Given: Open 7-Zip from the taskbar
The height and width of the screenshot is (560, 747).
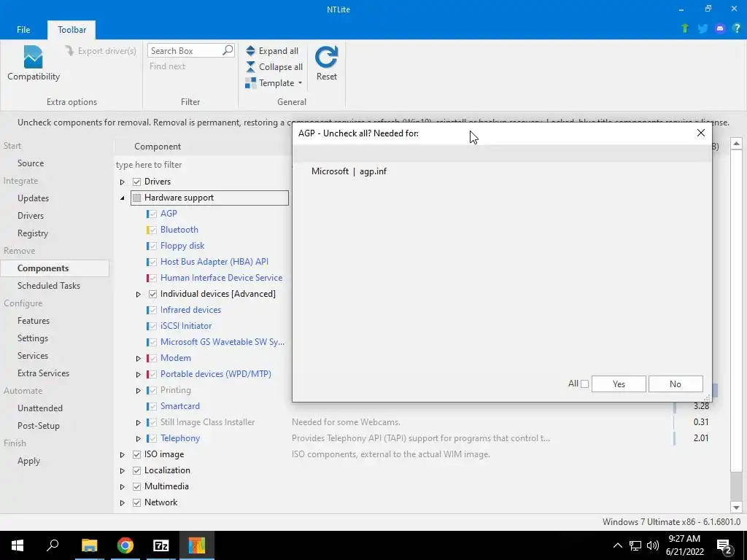Looking at the screenshot, I should (161, 545).
